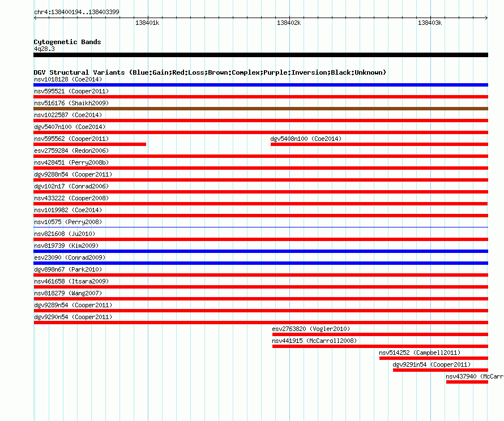
Task: Open nsv821608 (Ju2010) variant
Action: click(x=65, y=234)
